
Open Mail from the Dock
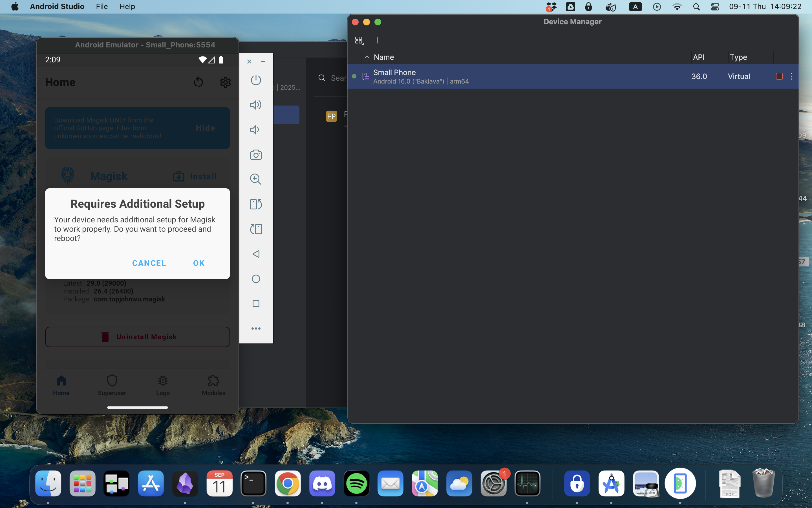pos(390,483)
